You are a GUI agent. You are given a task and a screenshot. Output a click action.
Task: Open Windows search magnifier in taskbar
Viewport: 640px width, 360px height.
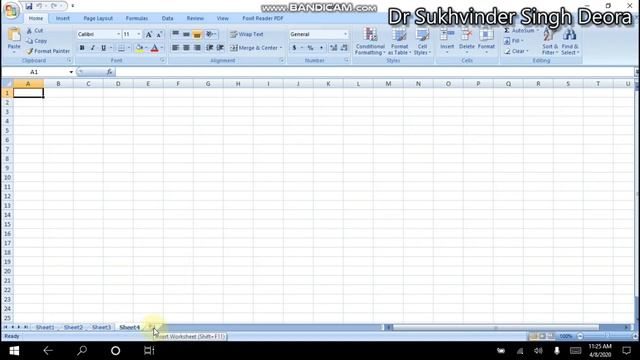[82, 351]
